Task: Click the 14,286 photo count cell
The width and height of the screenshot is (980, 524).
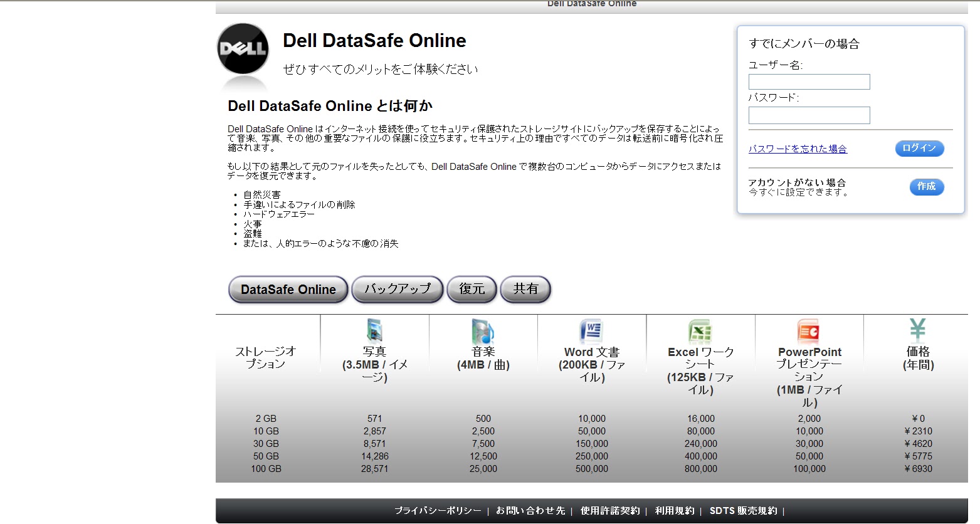Action: pyautogui.click(x=374, y=456)
